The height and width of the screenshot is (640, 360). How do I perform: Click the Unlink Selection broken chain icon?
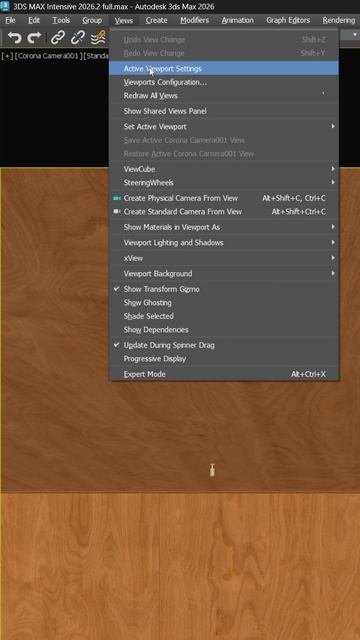[x=78, y=38]
